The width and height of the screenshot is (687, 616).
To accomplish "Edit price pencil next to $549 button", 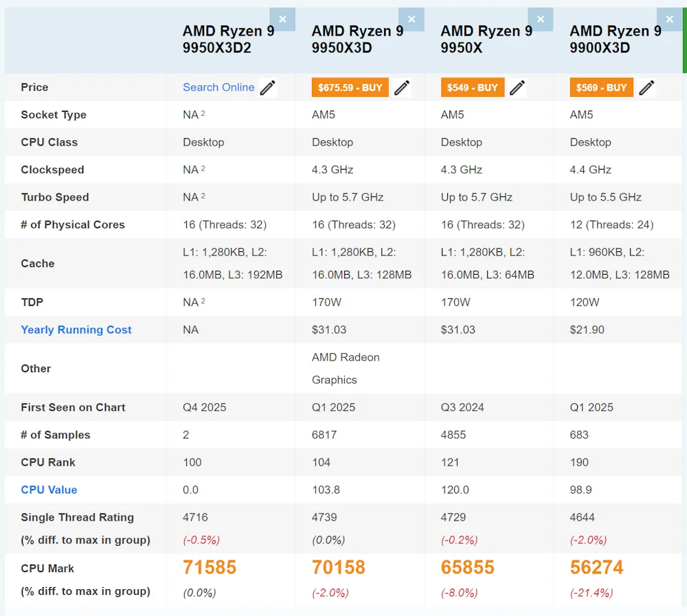I will click(517, 88).
